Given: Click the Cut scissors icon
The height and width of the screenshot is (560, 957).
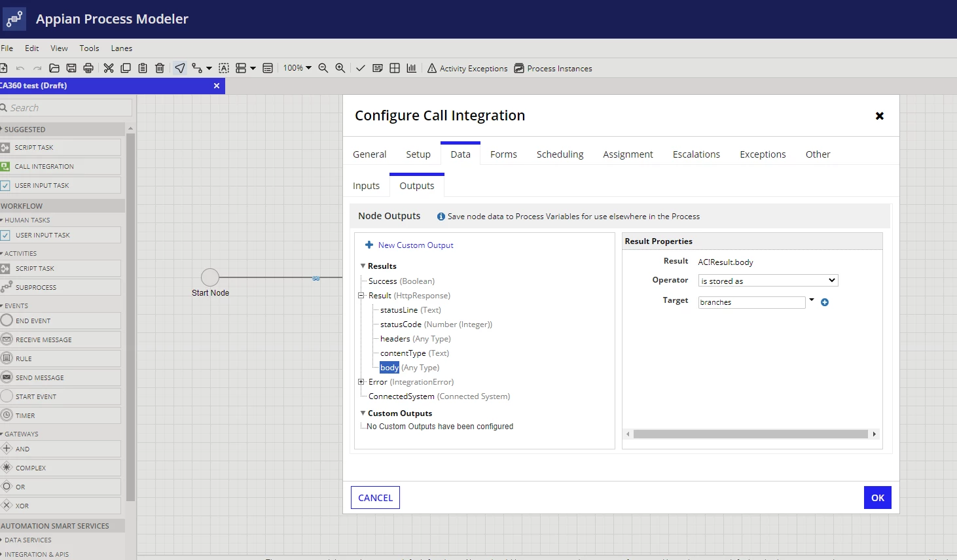Looking at the screenshot, I should click(109, 68).
